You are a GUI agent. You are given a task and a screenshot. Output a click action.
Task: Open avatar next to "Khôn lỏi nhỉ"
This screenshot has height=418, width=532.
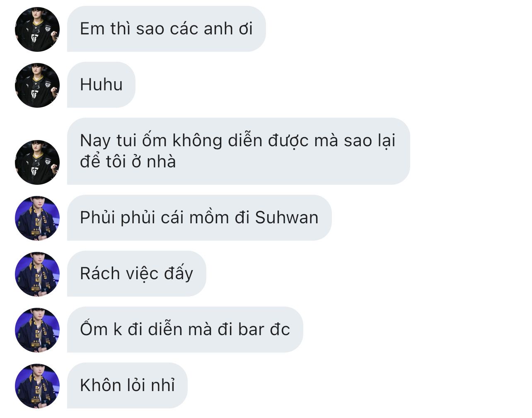pos(37,386)
